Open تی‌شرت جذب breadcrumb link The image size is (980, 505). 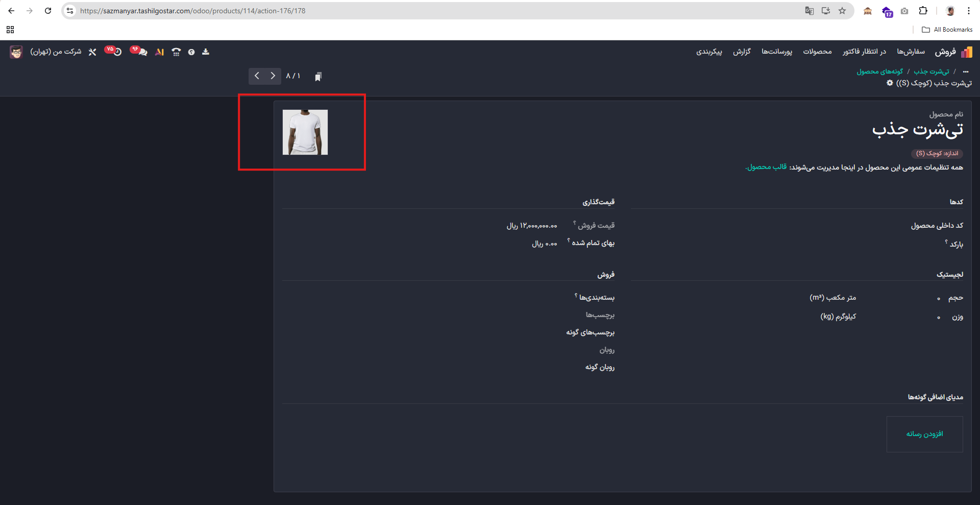coord(932,71)
